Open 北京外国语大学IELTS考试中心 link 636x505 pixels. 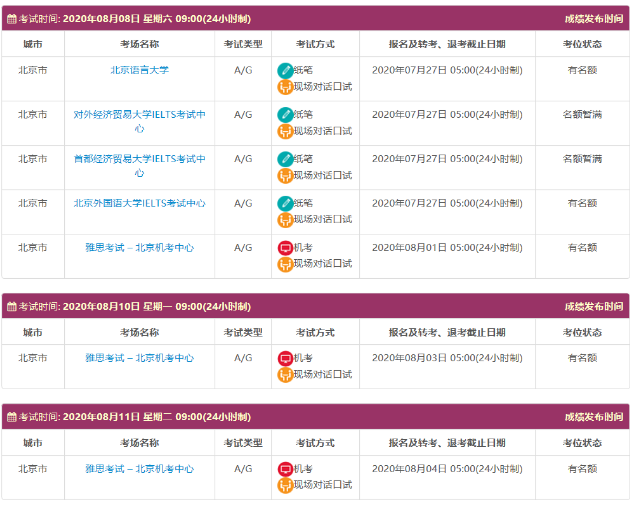tap(140, 203)
